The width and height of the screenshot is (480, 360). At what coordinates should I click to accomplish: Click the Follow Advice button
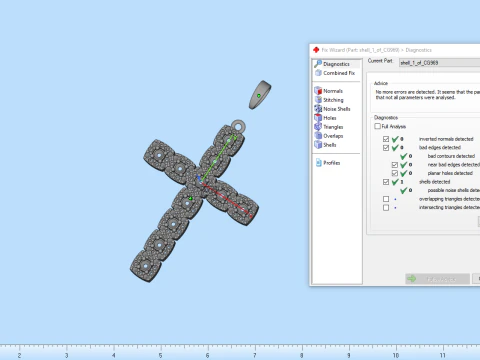click(437, 279)
